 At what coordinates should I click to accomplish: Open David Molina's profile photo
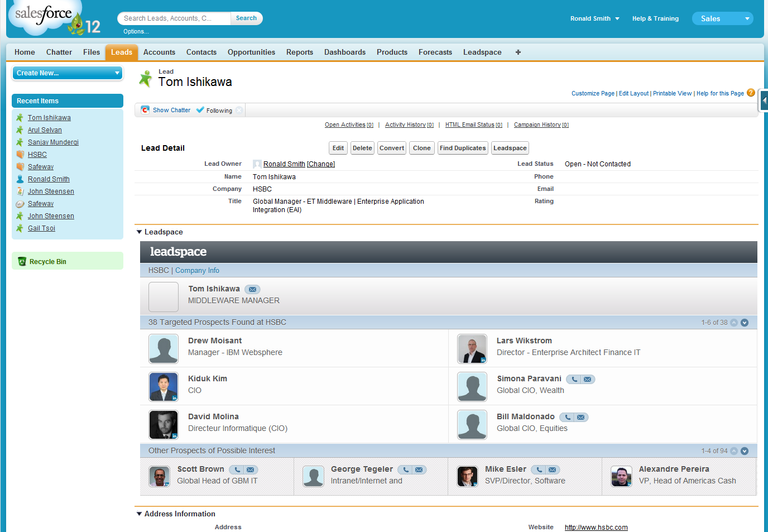tap(164, 425)
